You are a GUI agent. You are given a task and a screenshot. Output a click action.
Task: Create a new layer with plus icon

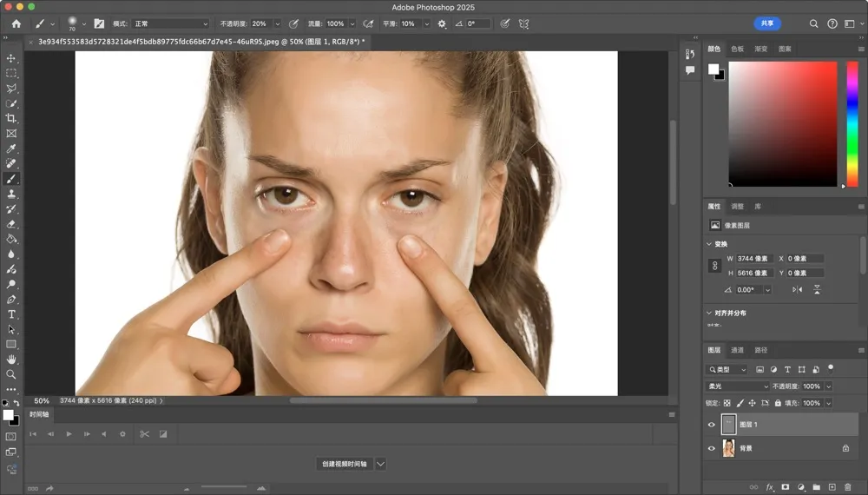click(x=832, y=487)
